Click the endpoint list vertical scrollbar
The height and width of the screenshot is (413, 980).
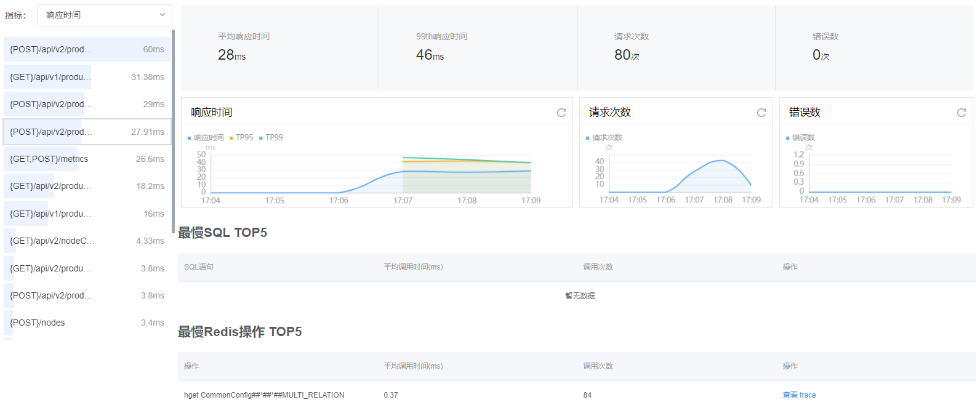click(x=174, y=129)
